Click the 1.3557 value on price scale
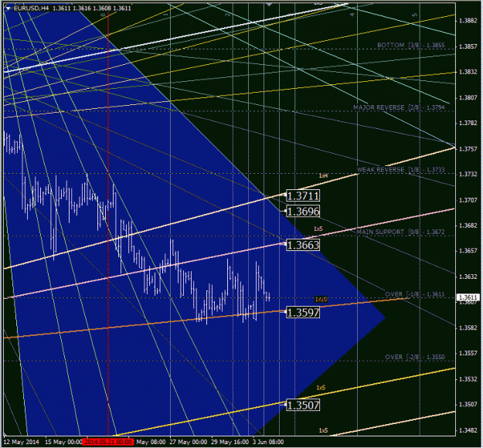 pos(468,353)
